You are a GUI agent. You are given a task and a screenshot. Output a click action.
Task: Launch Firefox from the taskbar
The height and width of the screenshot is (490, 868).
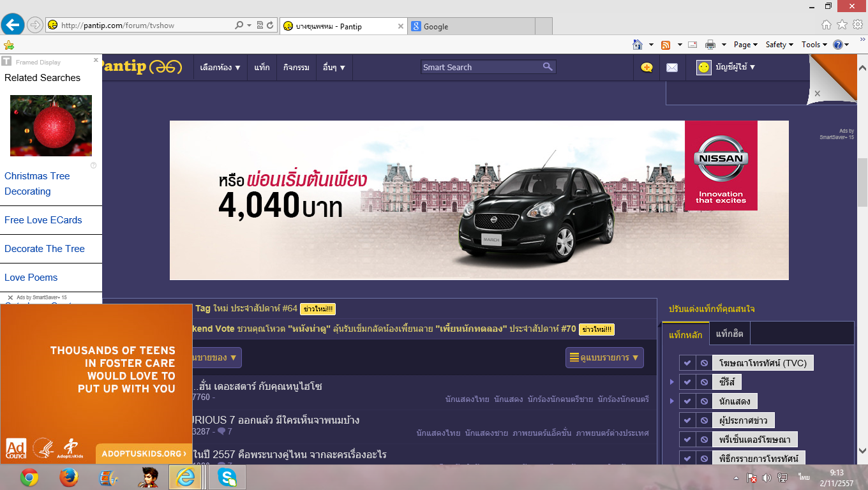[x=68, y=477]
